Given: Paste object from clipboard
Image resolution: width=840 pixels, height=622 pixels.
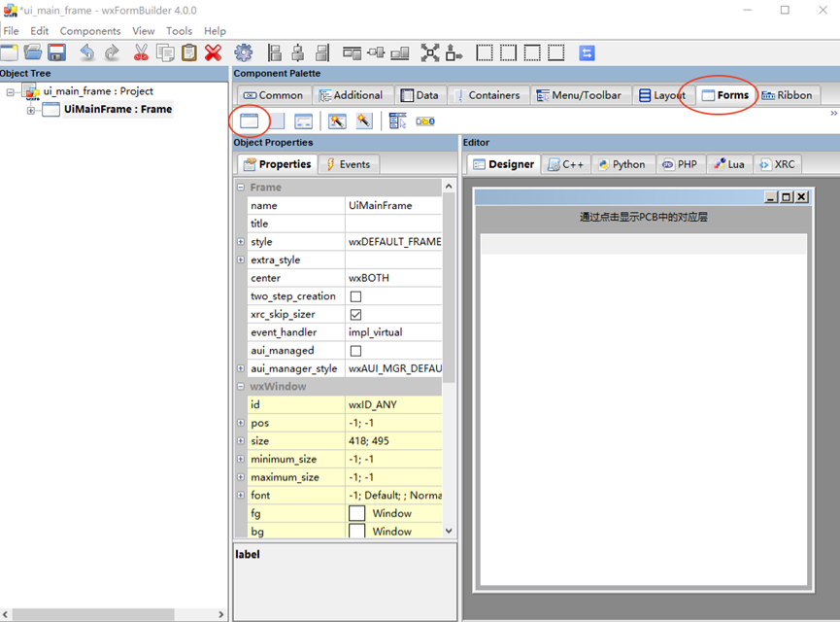Looking at the screenshot, I should click(x=189, y=52).
